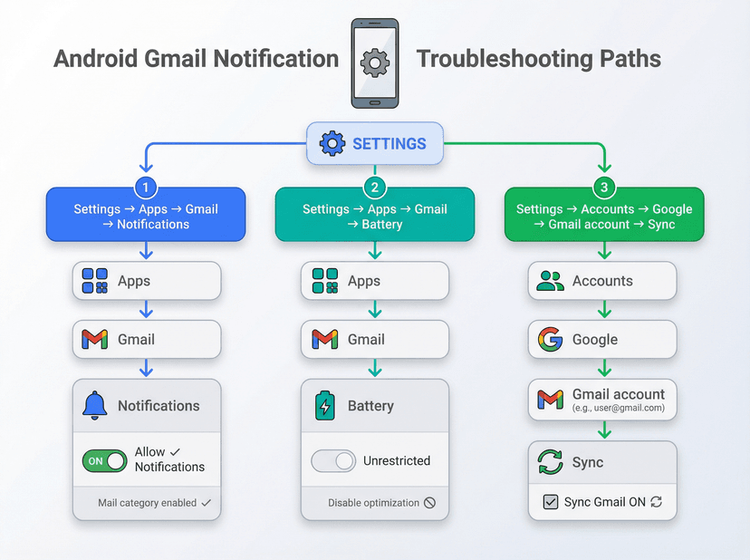Click the blue gear icon in SETTINGS box
The height and width of the screenshot is (560, 750).
(332, 143)
